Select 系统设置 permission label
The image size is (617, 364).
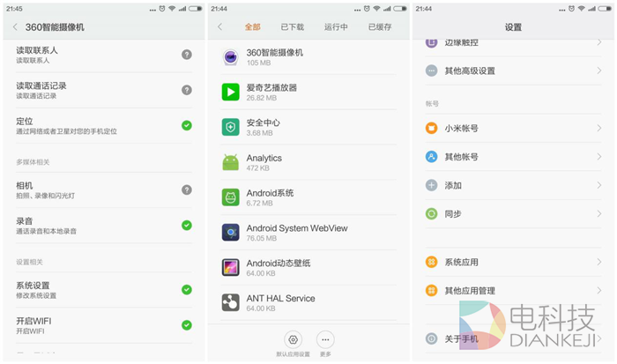point(33,286)
